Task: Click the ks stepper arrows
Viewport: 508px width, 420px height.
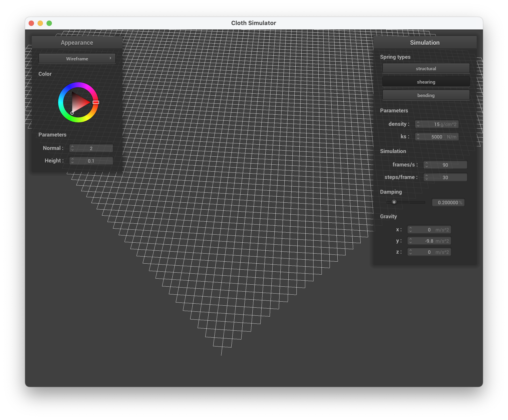Action: [418, 137]
